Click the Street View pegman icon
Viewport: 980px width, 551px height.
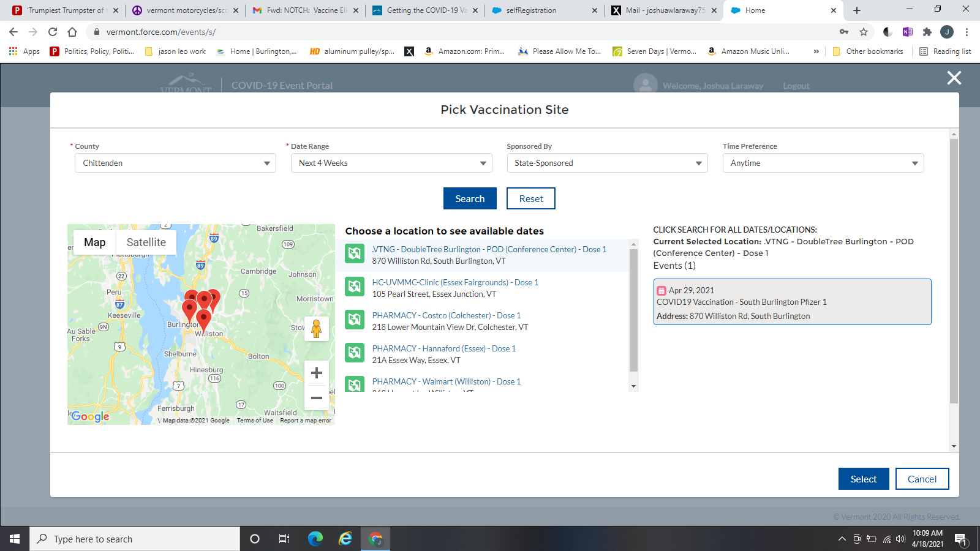point(316,329)
